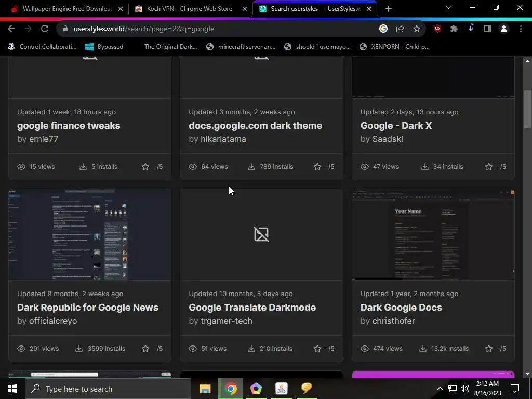Open volume control in system tray
This screenshot has height=399, width=532.
click(x=465, y=389)
